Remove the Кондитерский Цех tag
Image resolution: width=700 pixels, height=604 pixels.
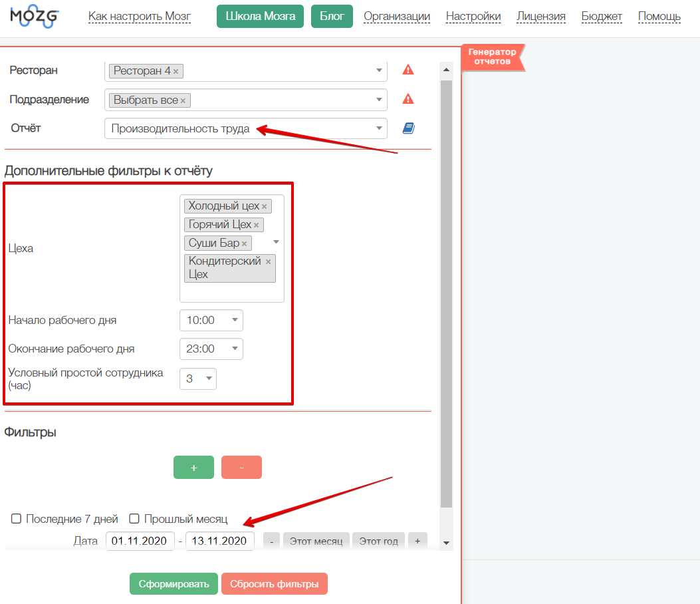click(268, 262)
